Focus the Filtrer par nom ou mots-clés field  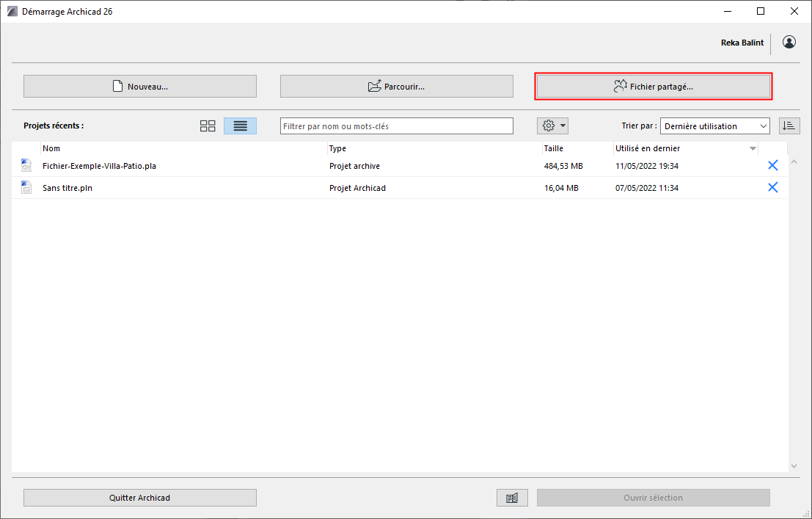pyautogui.click(x=397, y=126)
